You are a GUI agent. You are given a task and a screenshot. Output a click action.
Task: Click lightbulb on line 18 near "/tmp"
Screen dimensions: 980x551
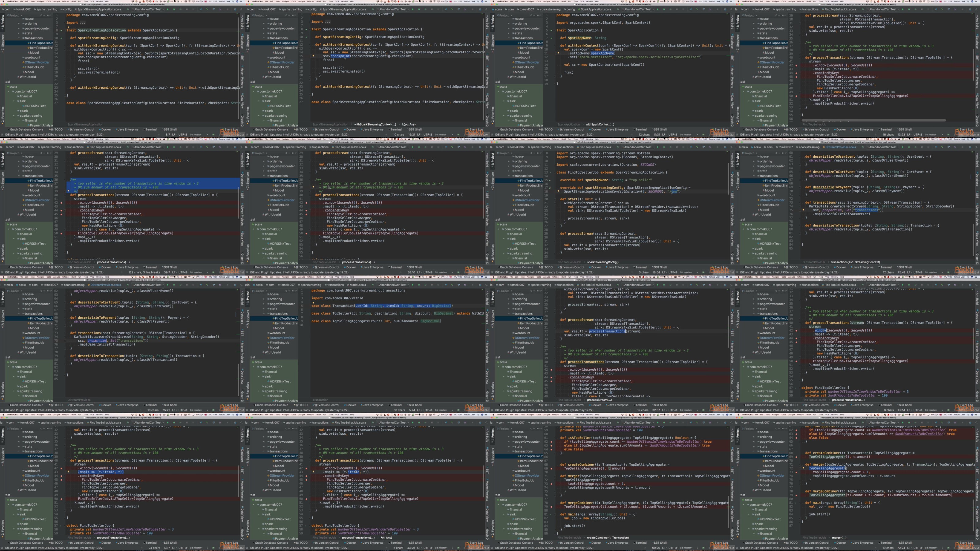click(x=558, y=191)
